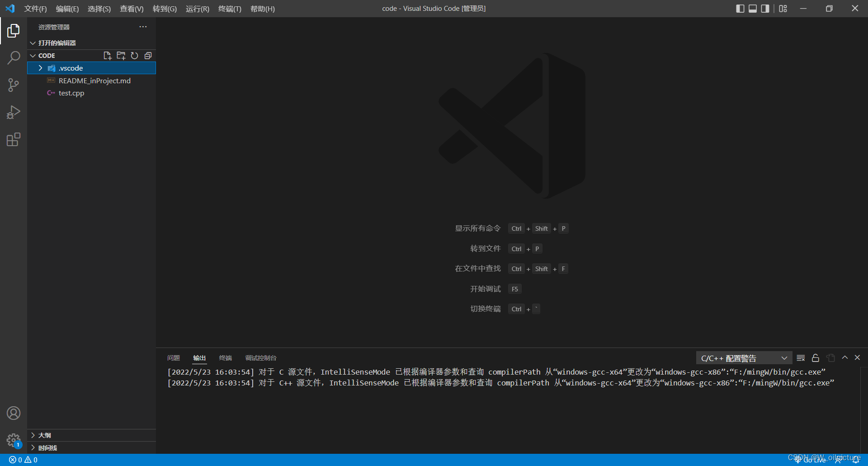Open the Run (运行) menu
This screenshot has width=868, height=466.
click(x=198, y=9)
